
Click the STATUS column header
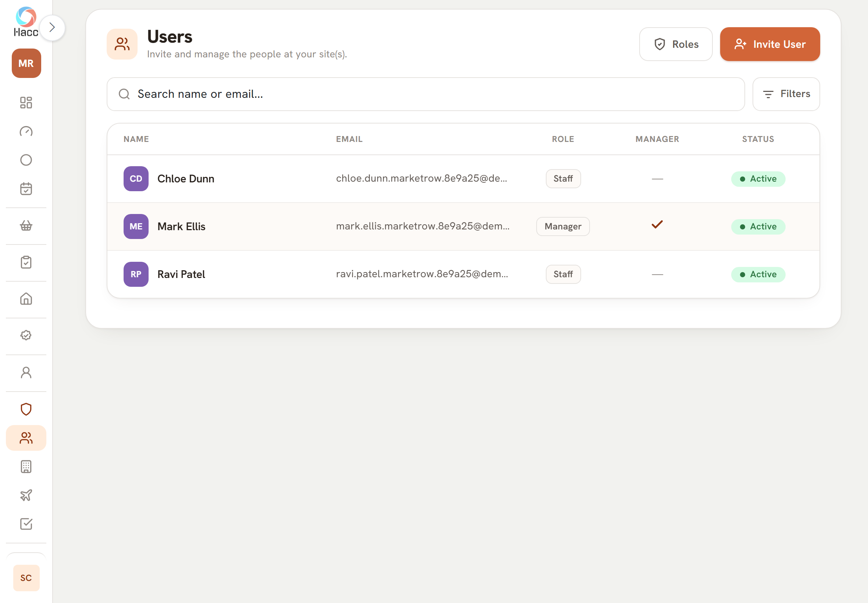click(758, 139)
